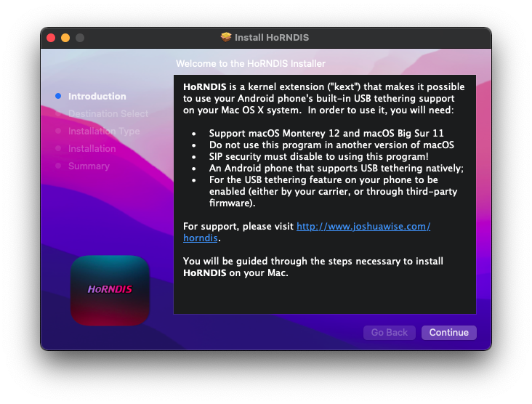
Task: Select the Summary step in sidebar
Action: (89, 166)
